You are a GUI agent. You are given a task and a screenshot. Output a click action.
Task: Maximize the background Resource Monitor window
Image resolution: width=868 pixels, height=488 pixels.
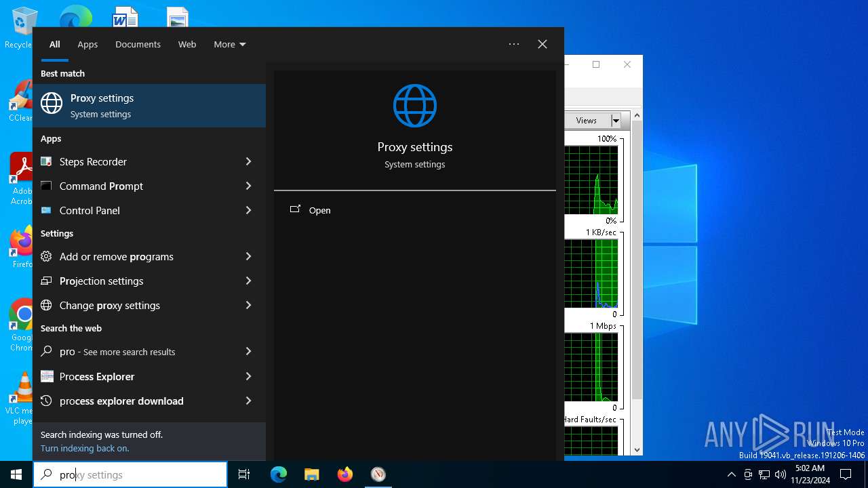596,64
